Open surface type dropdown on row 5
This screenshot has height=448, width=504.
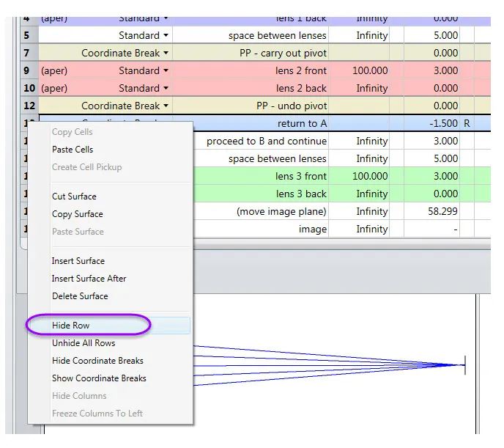pyautogui.click(x=166, y=36)
